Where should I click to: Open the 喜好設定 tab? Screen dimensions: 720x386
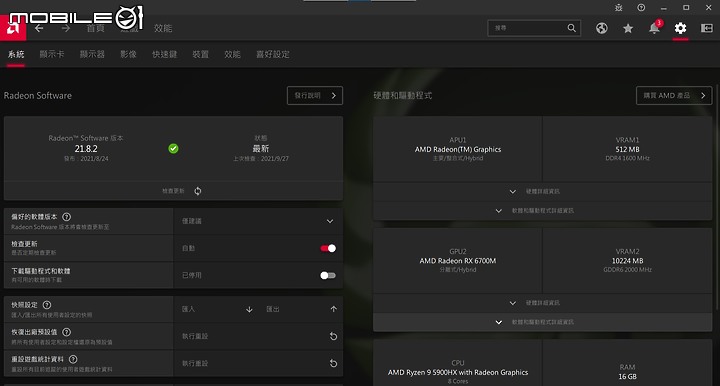pos(273,54)
